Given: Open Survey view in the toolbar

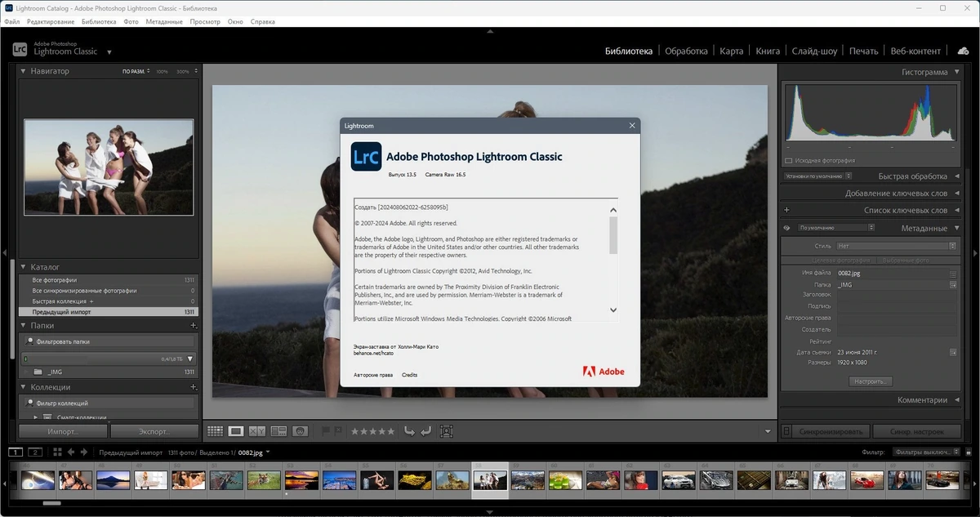Looking at the screenshot, I should pyautogui.click(x=278, y=430).
